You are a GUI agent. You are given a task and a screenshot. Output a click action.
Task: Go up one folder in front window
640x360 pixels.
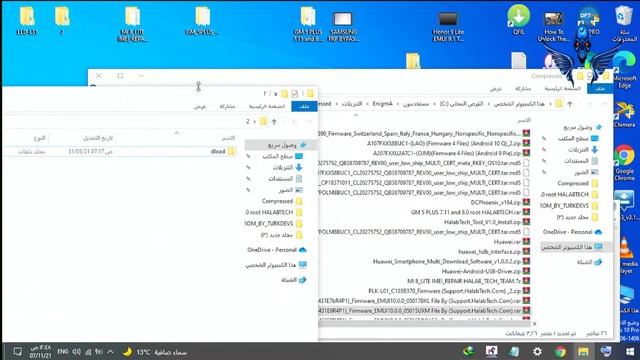[274, 122]
